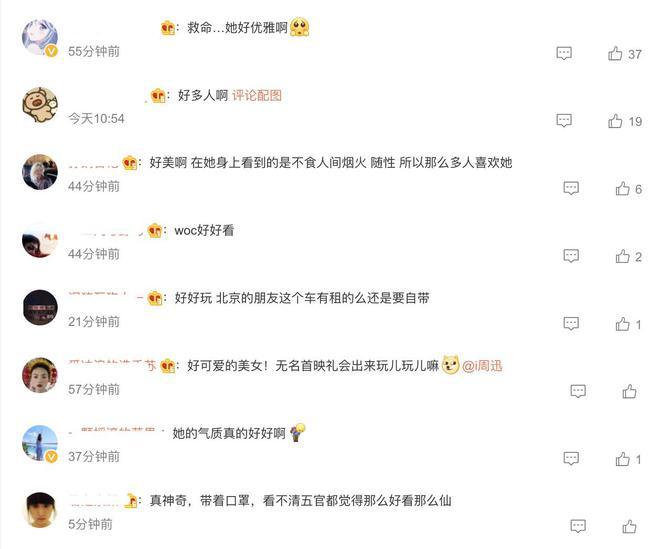Like the '真神奇，带着口罩' comment
Viewport: 660px width, 549px height.
point(629,526)
